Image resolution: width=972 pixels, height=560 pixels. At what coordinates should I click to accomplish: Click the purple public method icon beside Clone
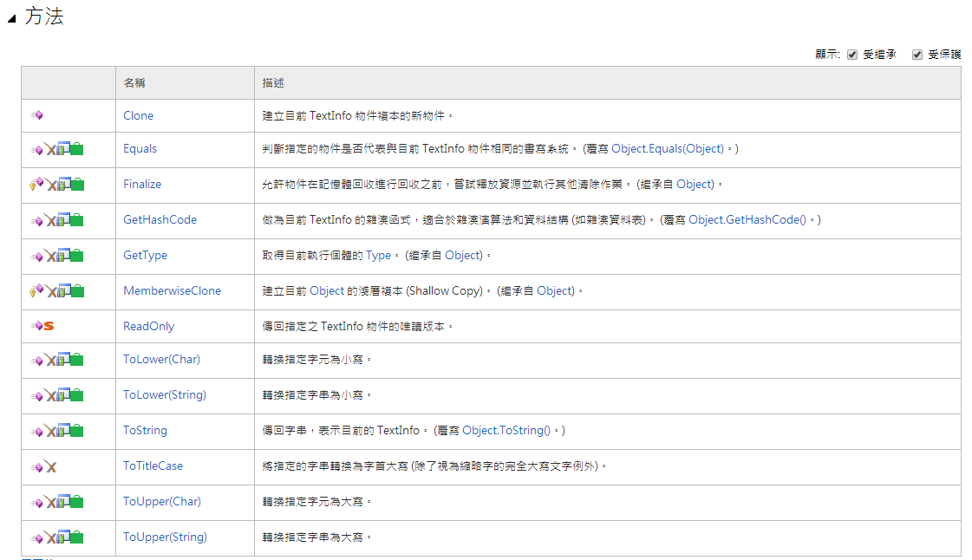[x=36, y=115]
